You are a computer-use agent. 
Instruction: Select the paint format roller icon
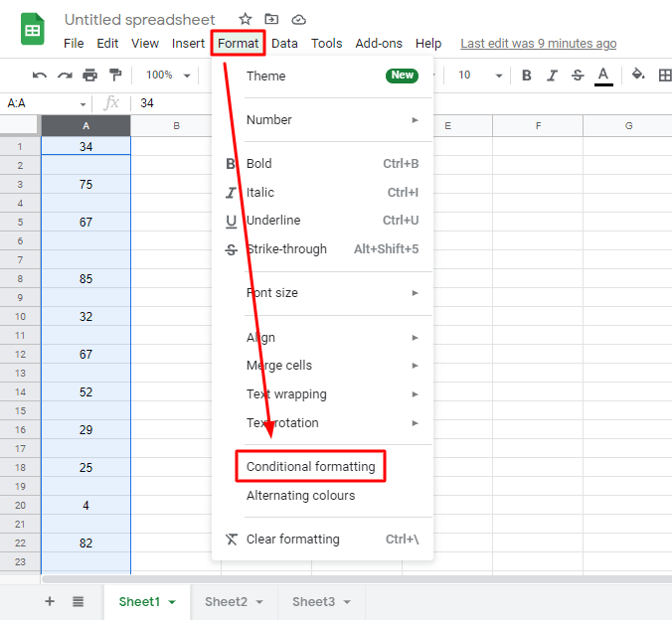115,76
